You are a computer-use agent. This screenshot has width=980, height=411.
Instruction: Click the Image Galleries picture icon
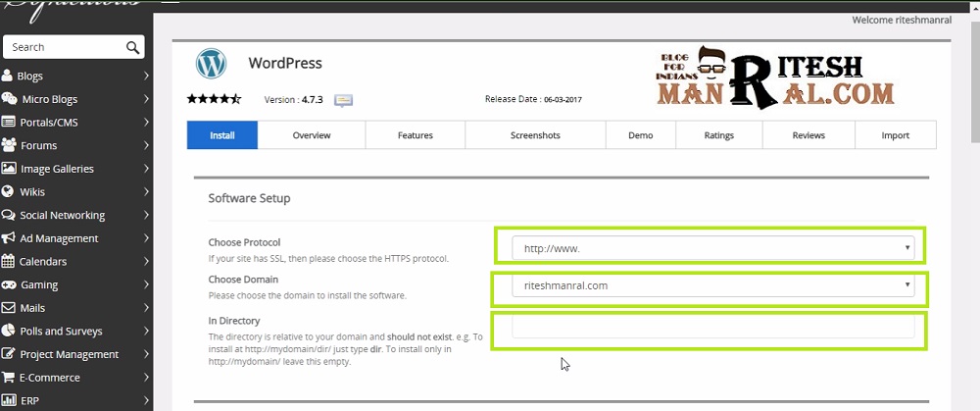pyautogui.click(x=9, y=169)
